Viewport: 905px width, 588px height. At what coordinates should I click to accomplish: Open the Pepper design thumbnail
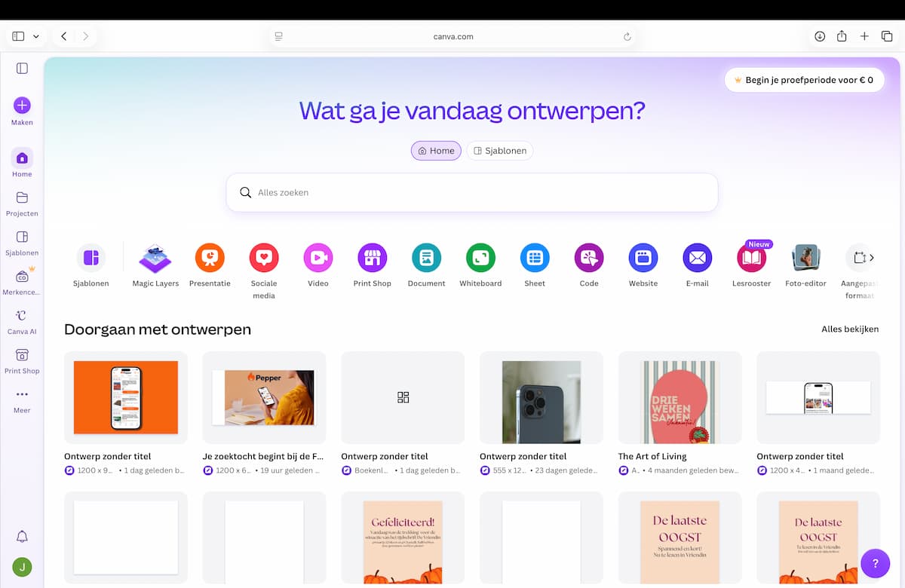tap(265, 397)
